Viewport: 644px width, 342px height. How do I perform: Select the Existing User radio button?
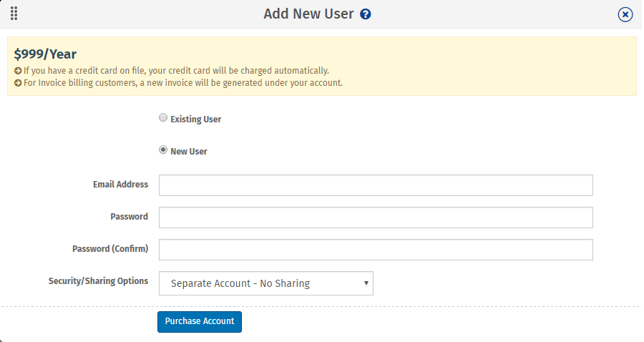click(163, 118)
